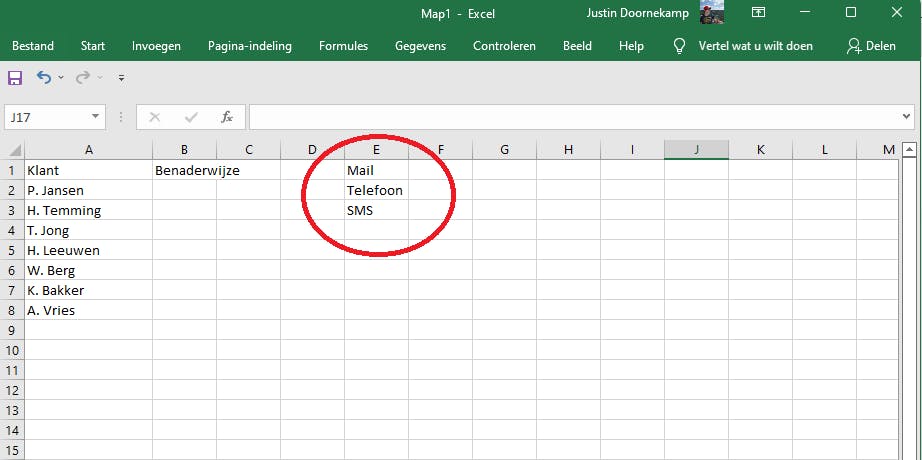This screenshot has height=460, width=922.
Task: Click the Cancel X icon in formula bar
Action: [x=155, y=117]
